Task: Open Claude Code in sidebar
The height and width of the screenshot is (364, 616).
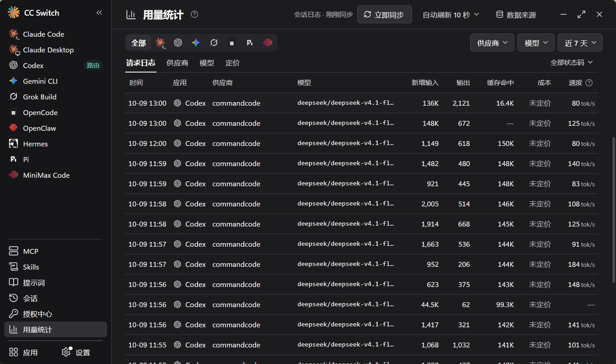Action: tap(56, 34)
